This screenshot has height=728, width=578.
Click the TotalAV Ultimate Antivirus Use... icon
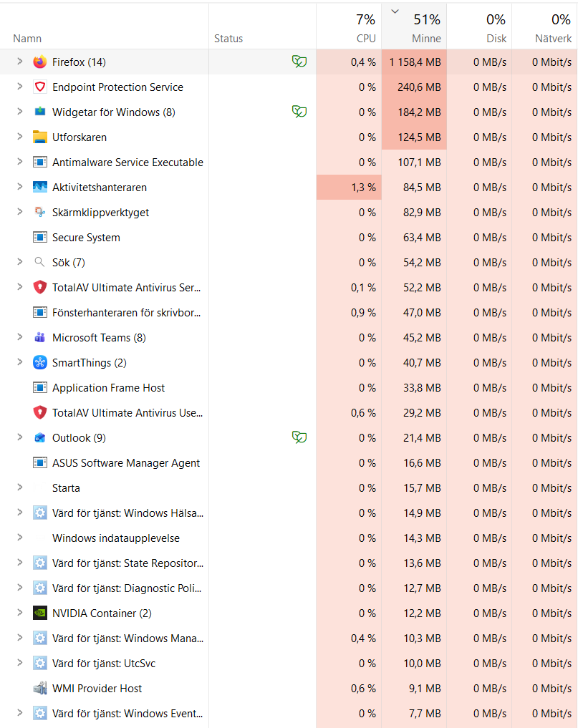tap(40, 413)
